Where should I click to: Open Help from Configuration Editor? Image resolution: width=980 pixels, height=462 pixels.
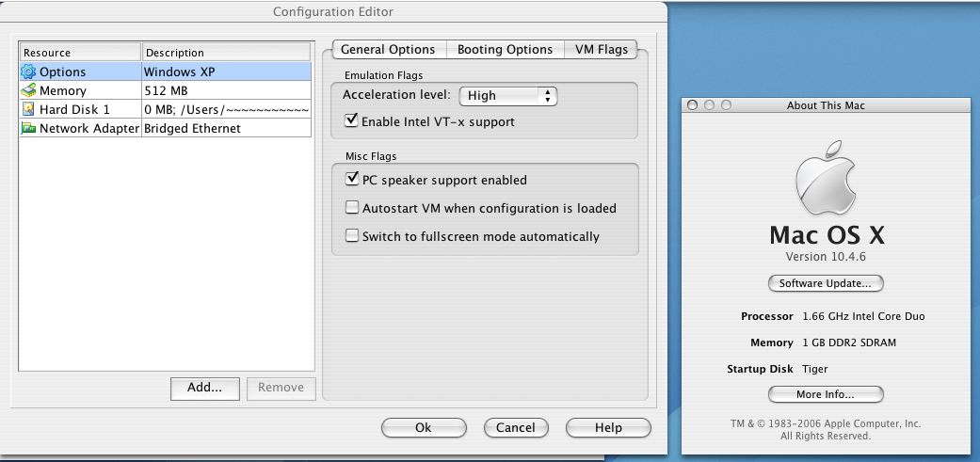tap(608, 428)
